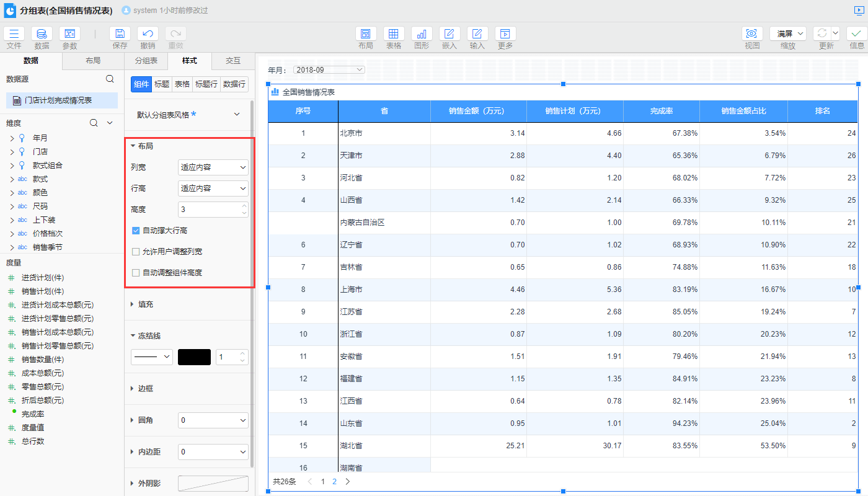Enable 自动调整组件高度 checkbox
The image size is (868, 496).
tap(136, 273)
